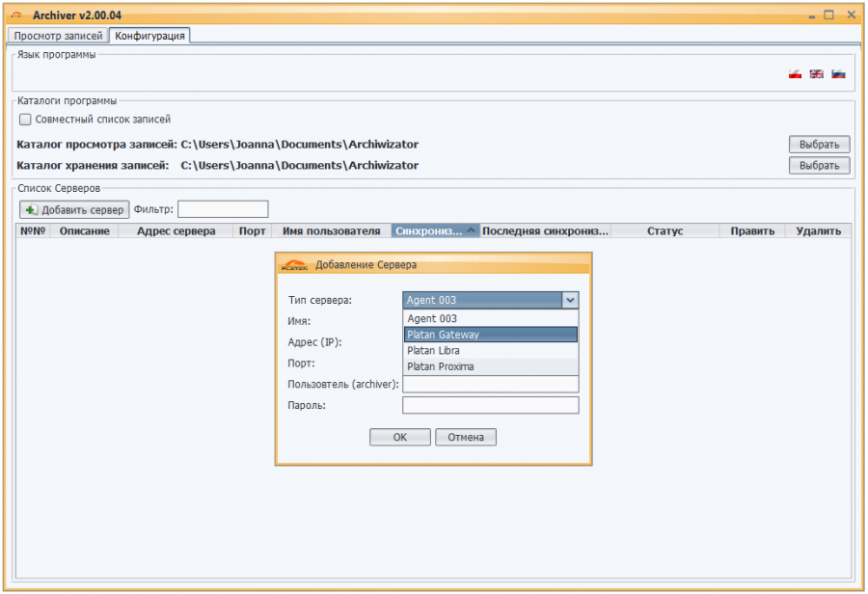The image size is (868, 594).
Task: Click Отмена to cancel adding server
Action: [x=466, y=438]
